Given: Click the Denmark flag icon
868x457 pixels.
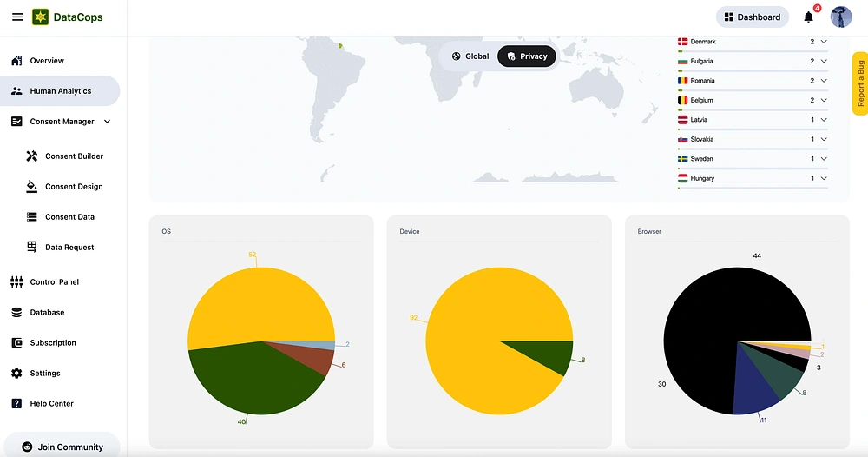Looking at the screenshot, I should (x=682, y=42).
